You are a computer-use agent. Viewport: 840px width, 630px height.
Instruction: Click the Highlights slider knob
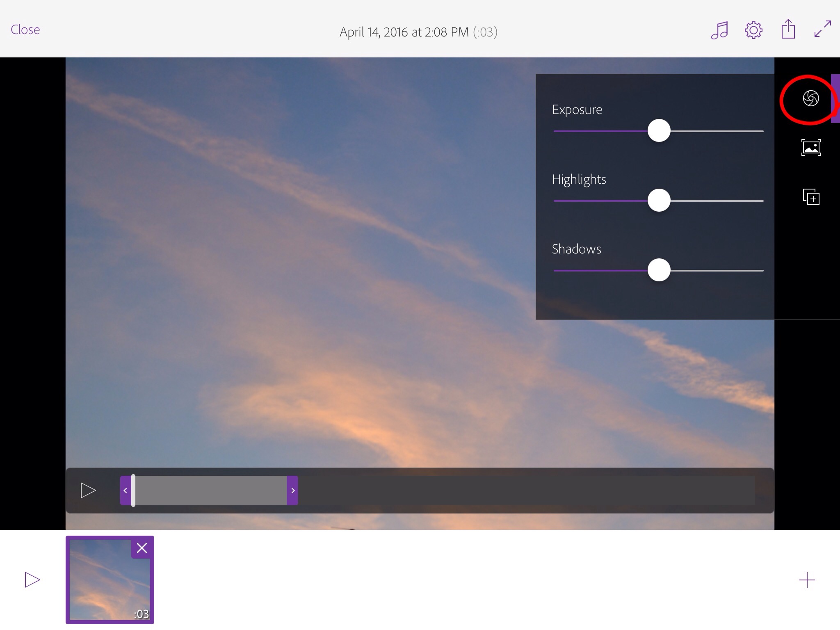pos(659,201)
